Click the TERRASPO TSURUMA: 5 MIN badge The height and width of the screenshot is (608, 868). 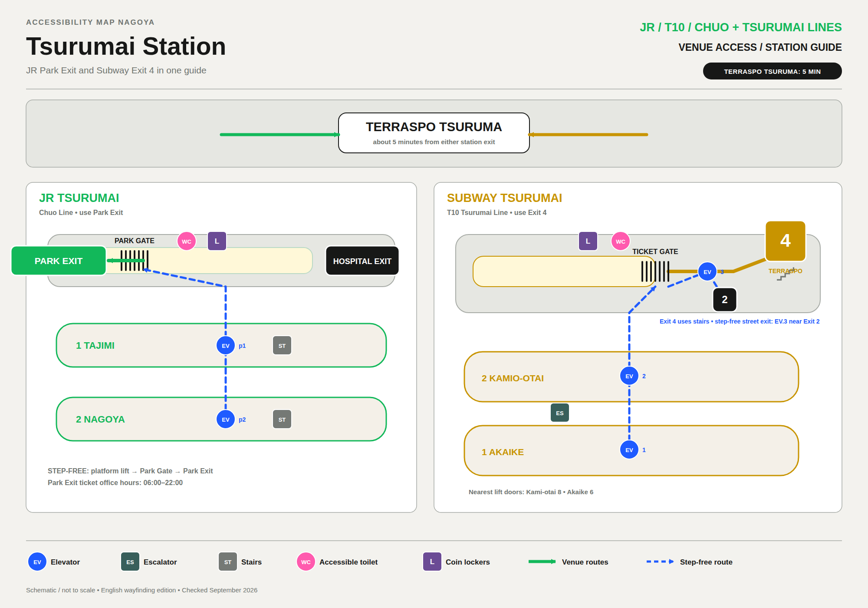[772, 71]
